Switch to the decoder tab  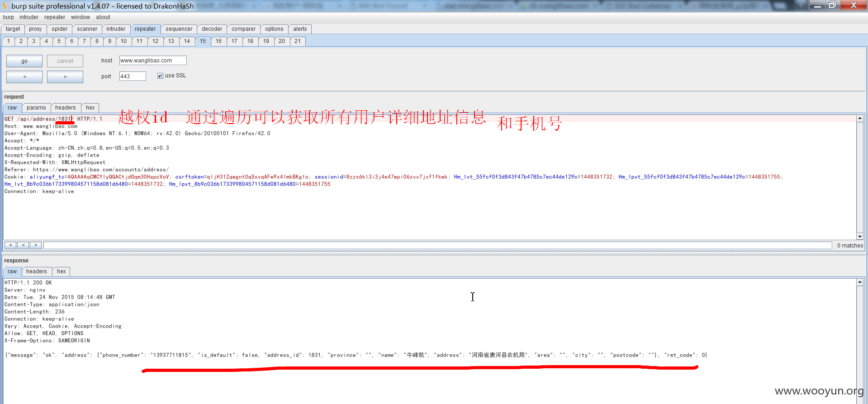point(212,29)
